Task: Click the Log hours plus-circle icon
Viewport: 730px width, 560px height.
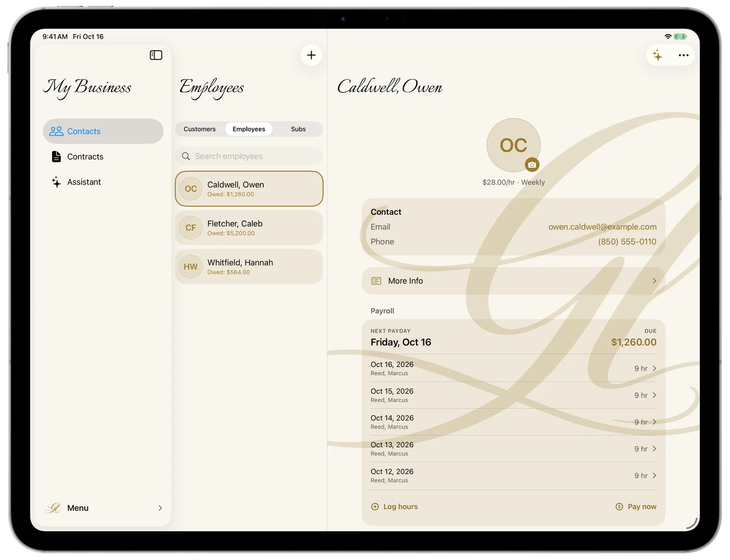Action: click(x=375, y=507)
